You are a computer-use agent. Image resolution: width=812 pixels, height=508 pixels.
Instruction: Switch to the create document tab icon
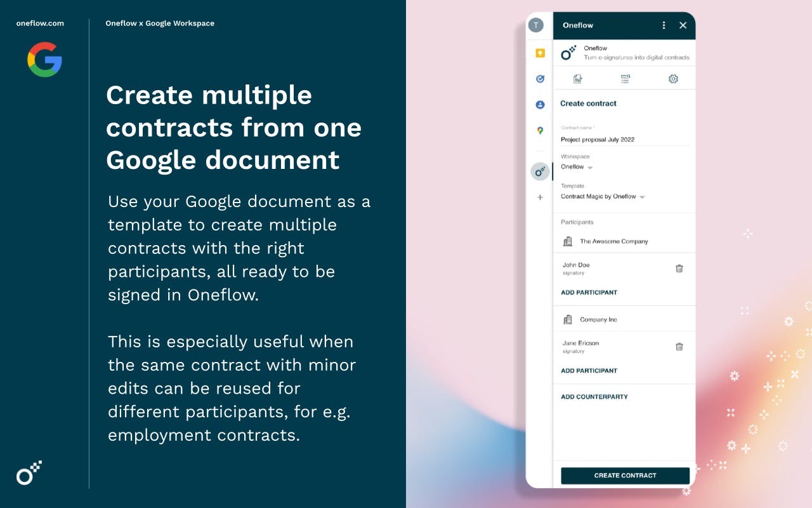point(577,79)
